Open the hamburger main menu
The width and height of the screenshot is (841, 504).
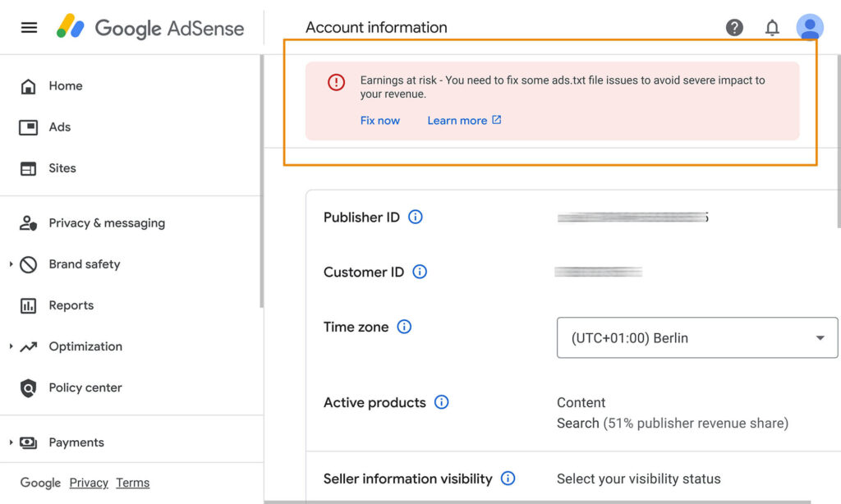[x=29, y=27]
